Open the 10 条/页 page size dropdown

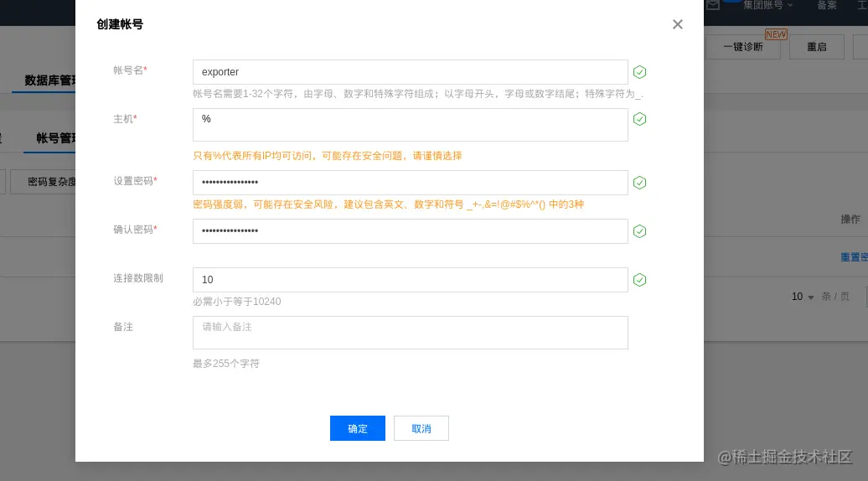pos(803,297)
